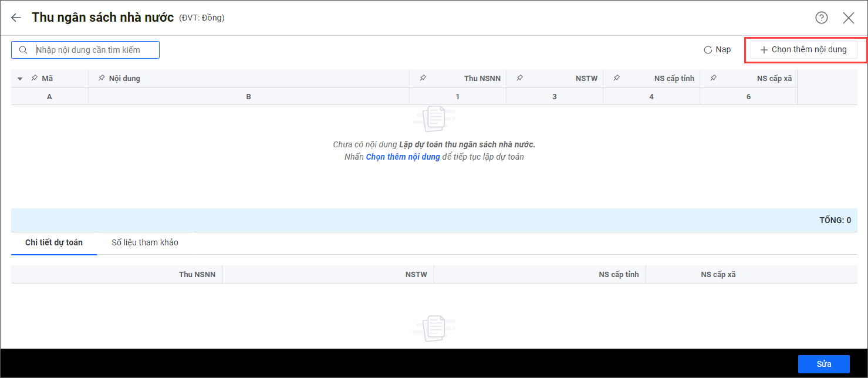Pin the Mã column
Image resolution: width=868 pixels, height=378 pixels.
34,78
